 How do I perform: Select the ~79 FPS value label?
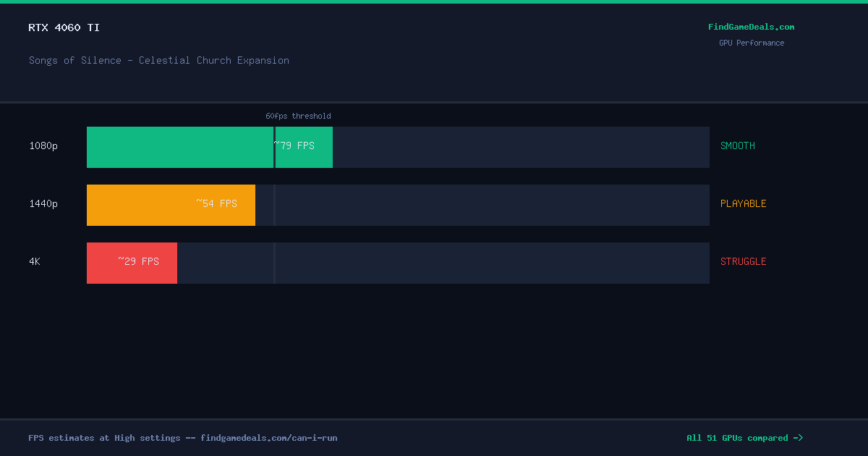click(294, 145)
